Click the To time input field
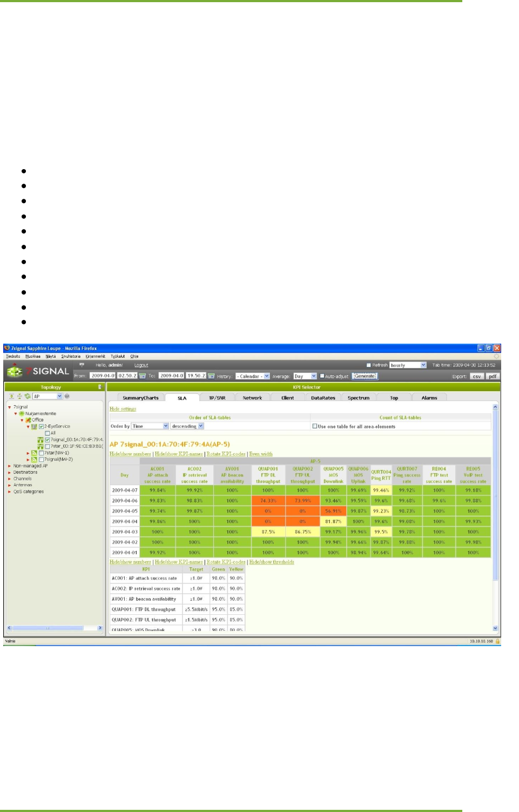Screen dimensions: 519x812 click(196, 375)
